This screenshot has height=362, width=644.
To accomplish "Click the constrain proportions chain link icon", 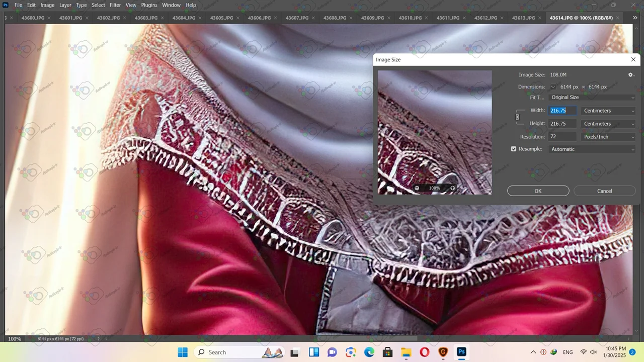I will coord(517,117).
